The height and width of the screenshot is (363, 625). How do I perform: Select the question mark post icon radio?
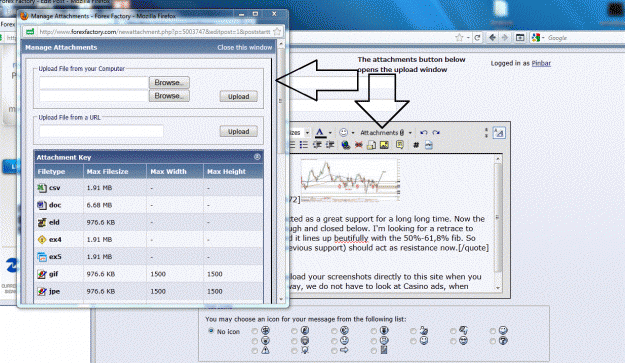pyautogui.click(x=493, y=341)
